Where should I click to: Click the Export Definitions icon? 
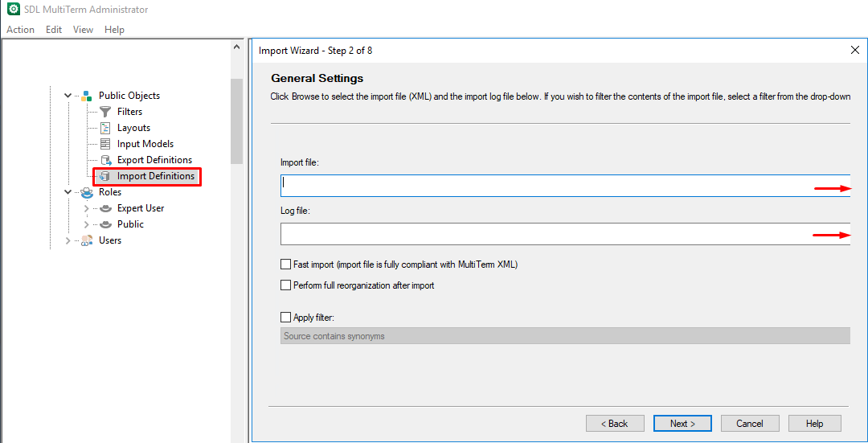[105, 160]
